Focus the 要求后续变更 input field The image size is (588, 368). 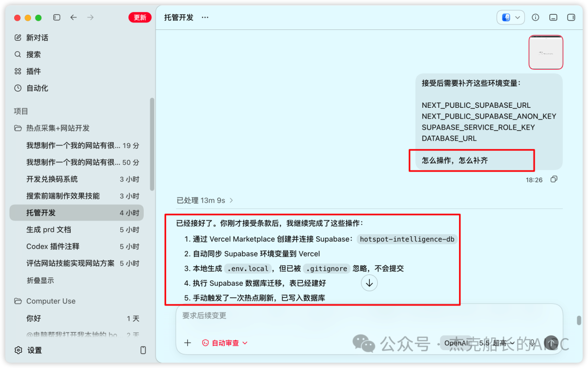tap(369, 316)
